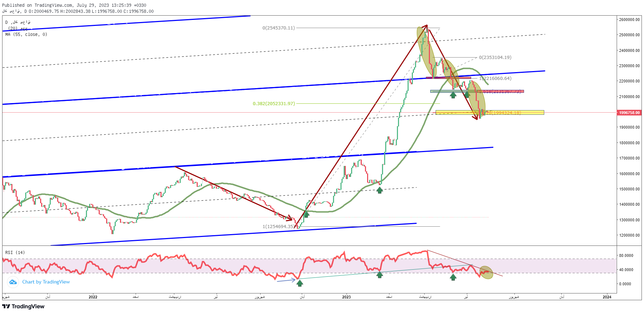Open the Chart by TradingView link

point(46,282)
